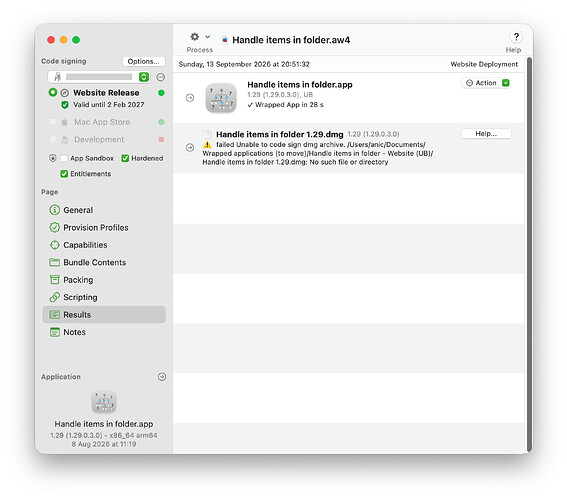Open the Process dropdown chevron
The width and height of the screenshot is (567, 500).
click(208, 37)
